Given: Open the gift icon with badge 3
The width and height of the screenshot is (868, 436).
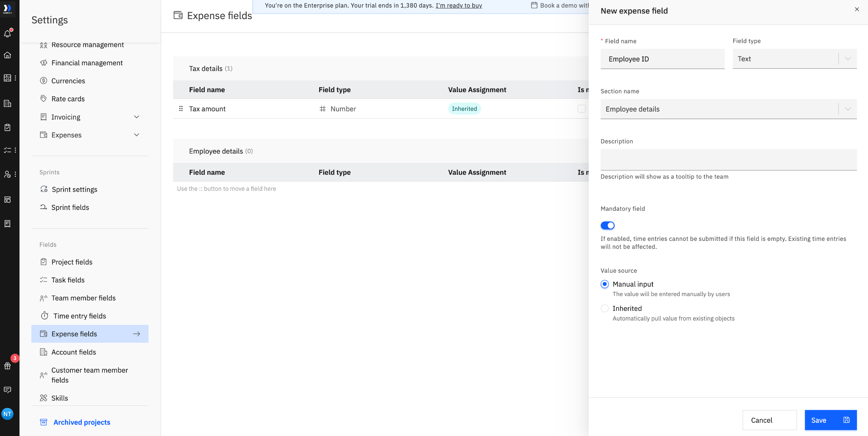Looking at the screenshot, I should (x=8, y=366).
